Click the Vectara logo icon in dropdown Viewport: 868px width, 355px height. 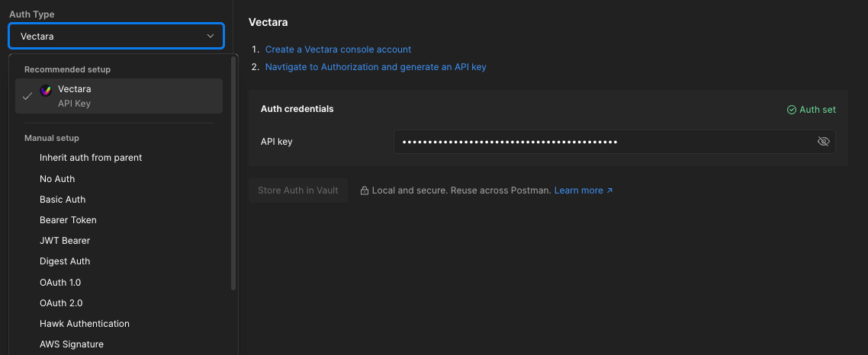pyautogui.click(x=46, y=90)
